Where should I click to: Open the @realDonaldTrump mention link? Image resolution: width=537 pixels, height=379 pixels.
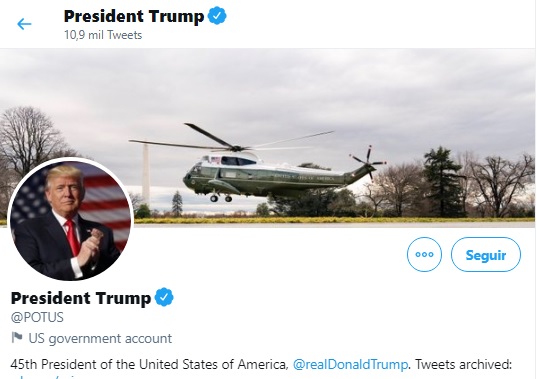(x=350, y=364)
